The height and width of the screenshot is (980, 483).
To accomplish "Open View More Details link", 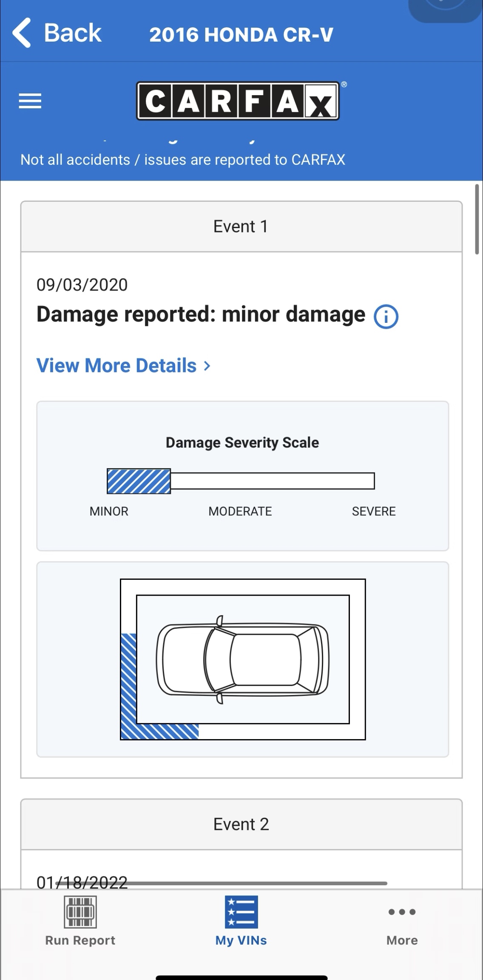I will click(x=123, y=366).
